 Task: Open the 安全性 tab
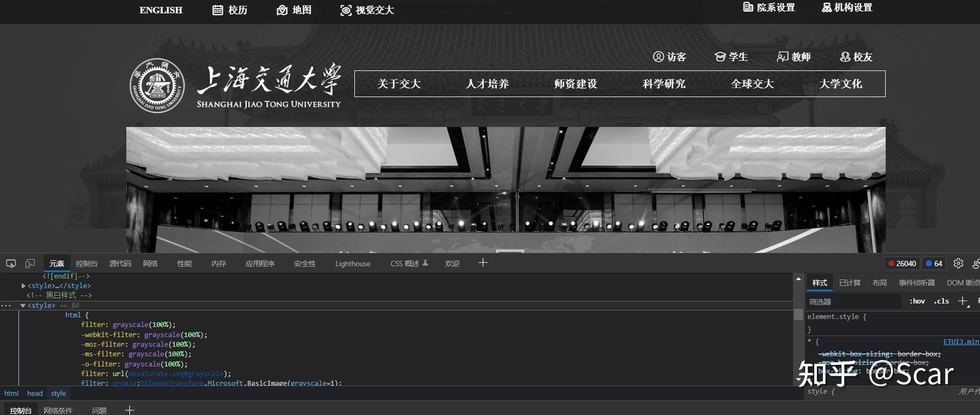pyautogui.click(x=305, y=264)
